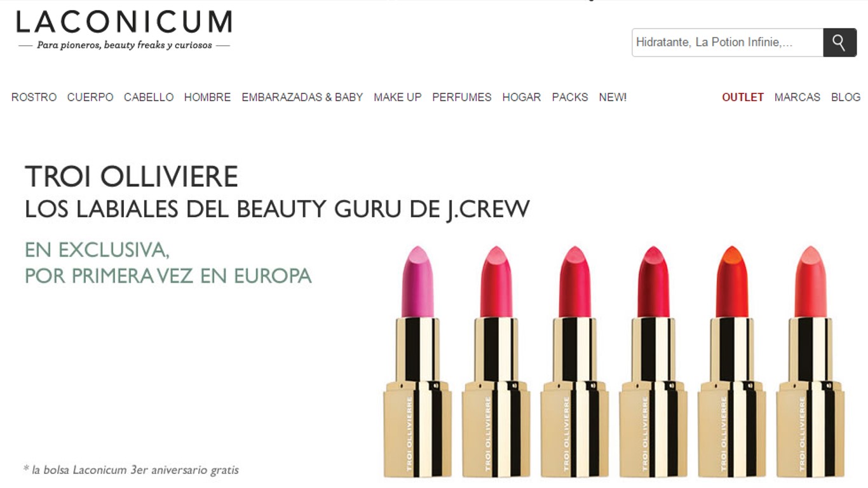The height and width of the screenshot is (488, 868).
Task: Open the PERFUMES category
Action: tap(461, 97)
